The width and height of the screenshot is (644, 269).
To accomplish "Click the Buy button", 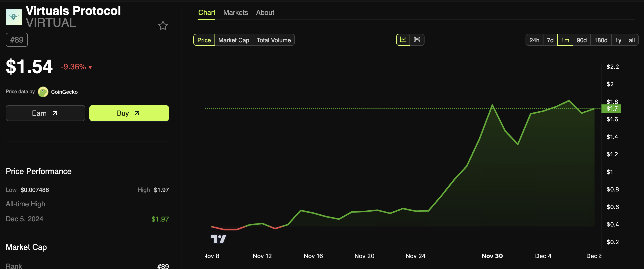I will [129, 113].
